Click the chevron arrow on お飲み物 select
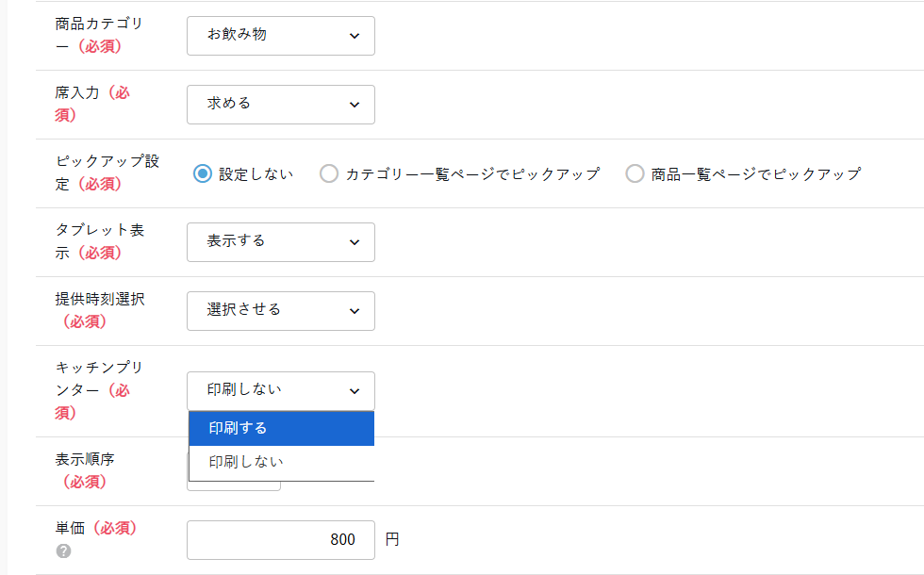Screen dimensions: 924x575 point(355,36)
